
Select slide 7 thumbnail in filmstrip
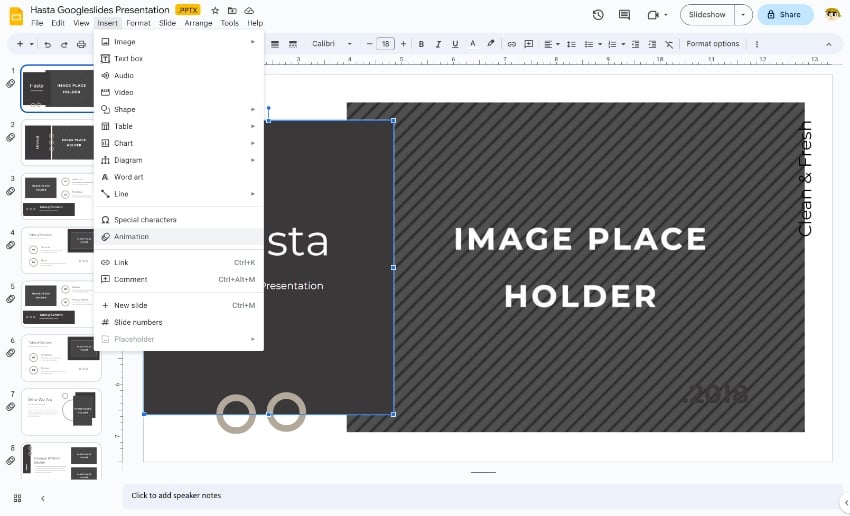61,411
